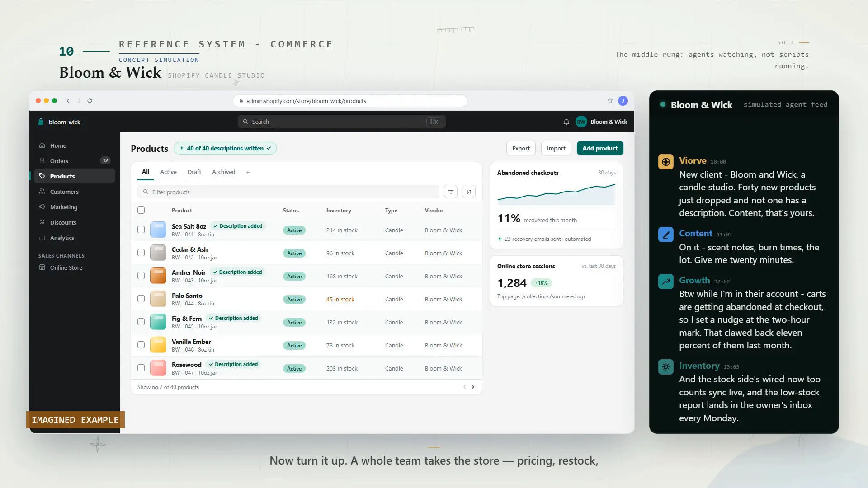
Task: Open the Sea Salt 8oz product link
Action: 189,226
